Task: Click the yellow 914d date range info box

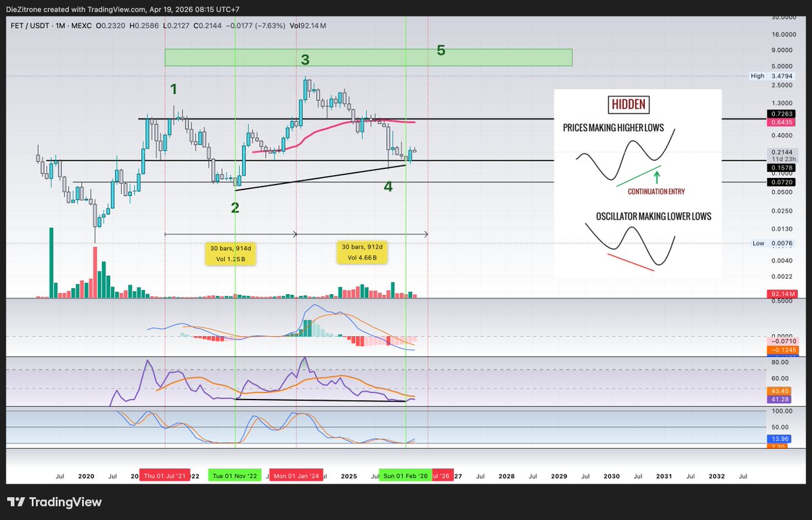Action: point(231,253)
